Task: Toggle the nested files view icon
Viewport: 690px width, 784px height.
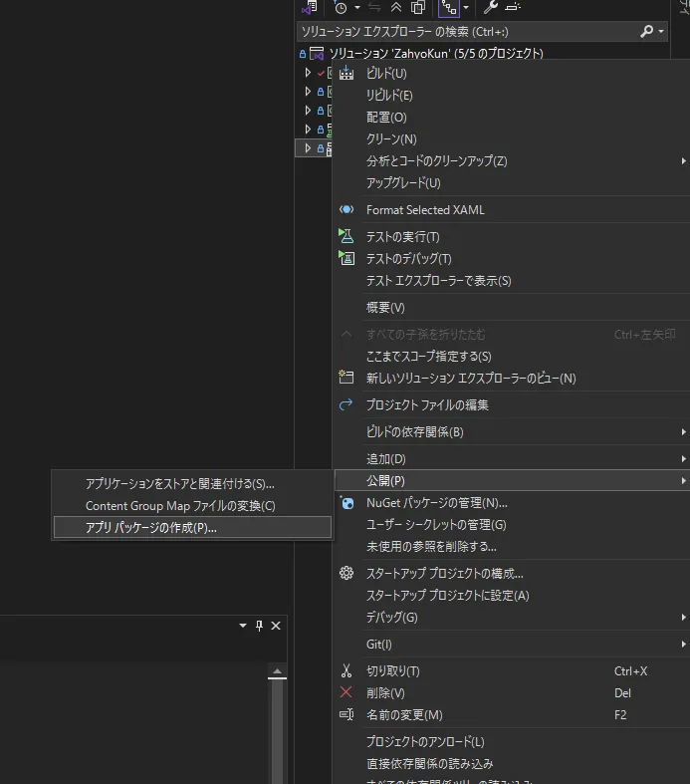Action: pos(449,7)
